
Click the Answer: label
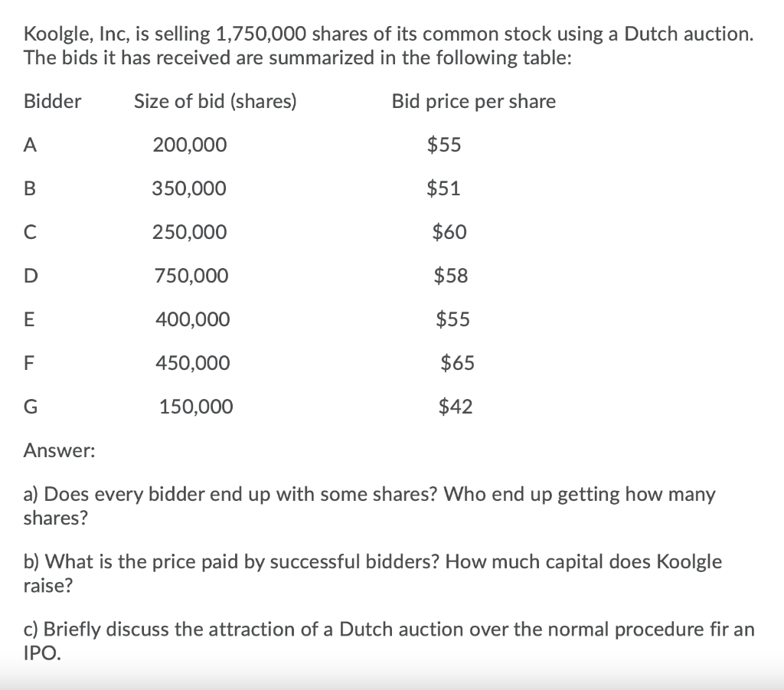tap(60, 450)
